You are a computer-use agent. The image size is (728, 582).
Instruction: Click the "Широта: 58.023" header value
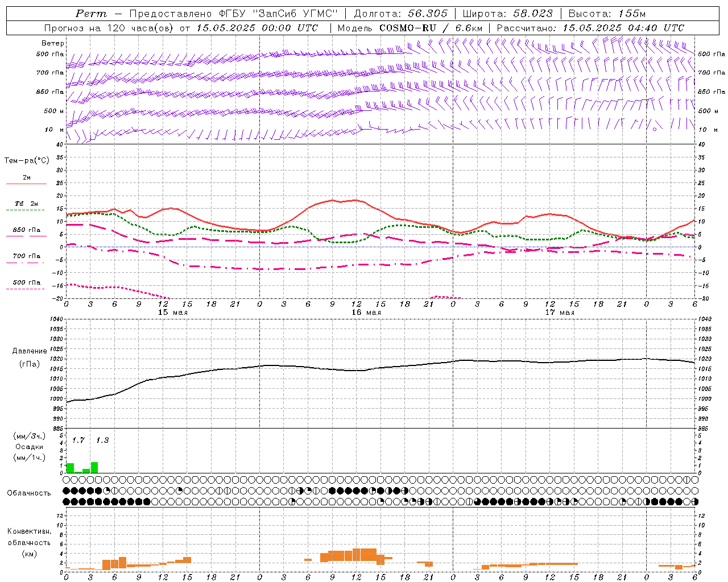coord(507,14)
